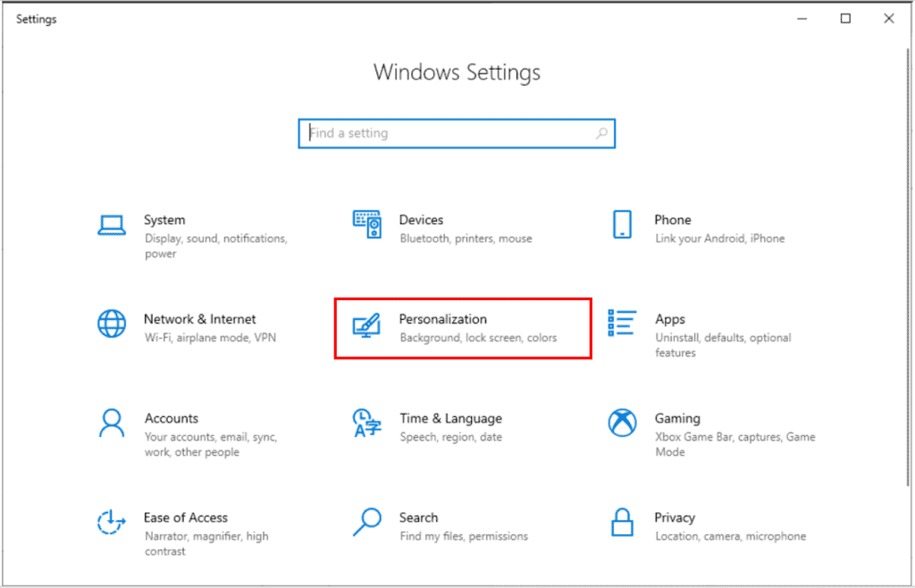
Task: Select the Network & Internet globe icon
Action: click(x=112, y=323)
